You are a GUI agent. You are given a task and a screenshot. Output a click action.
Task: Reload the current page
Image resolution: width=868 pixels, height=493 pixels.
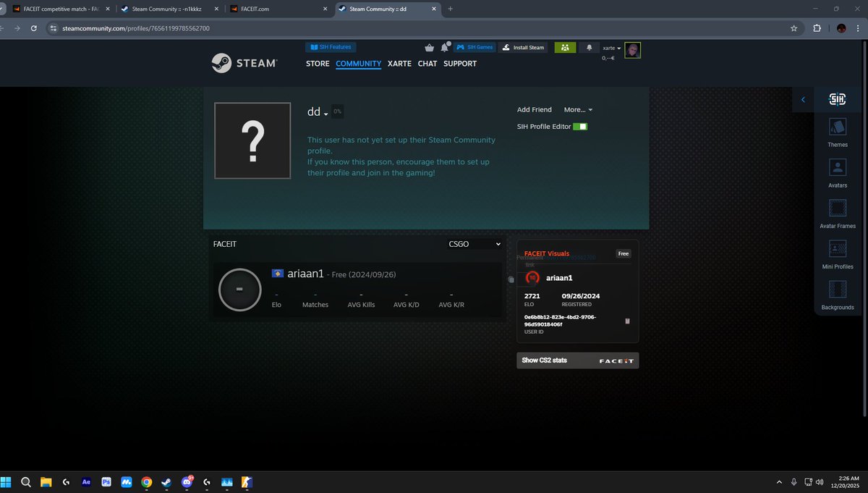tap(33, 28)
